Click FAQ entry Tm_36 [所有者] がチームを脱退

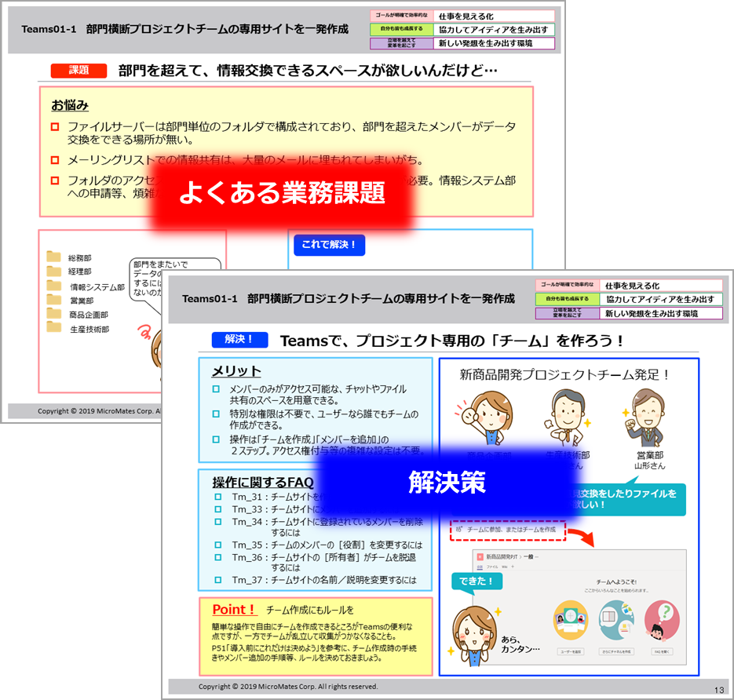coord(315,563)
